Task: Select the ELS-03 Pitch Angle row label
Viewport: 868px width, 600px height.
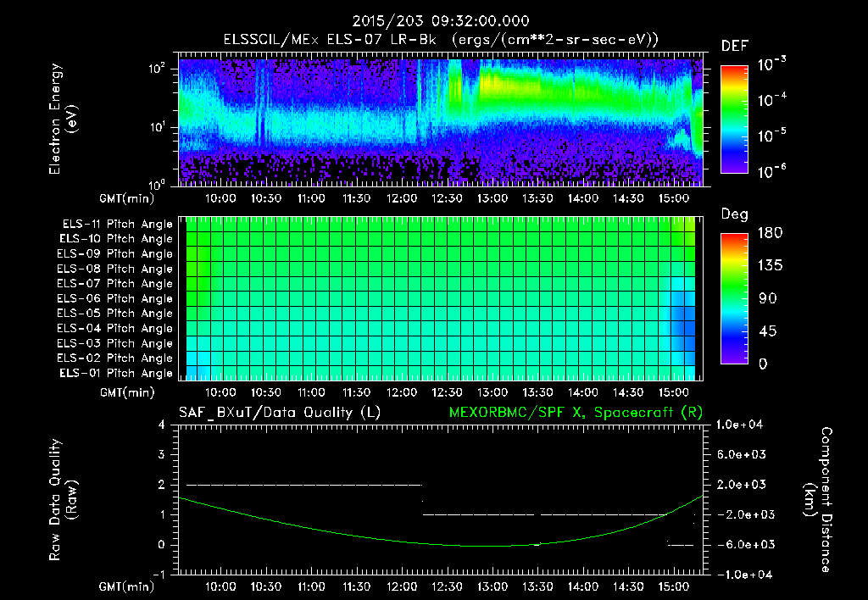Action: [x=115, y=343]
